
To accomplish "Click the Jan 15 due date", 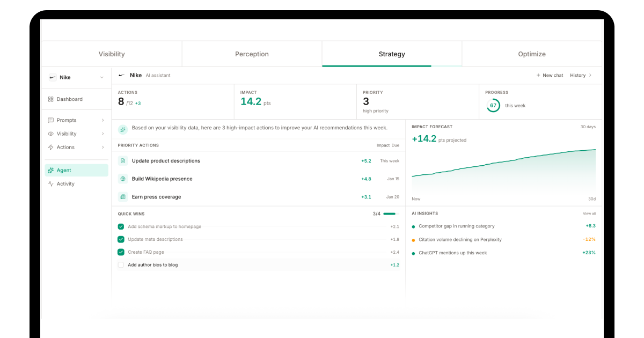I will (393, 179).
